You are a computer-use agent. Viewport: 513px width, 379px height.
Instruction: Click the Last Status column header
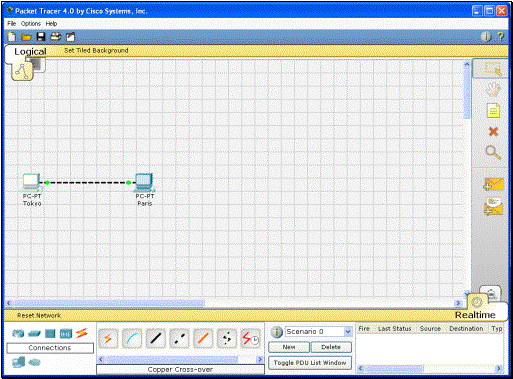tap(395, 329)
